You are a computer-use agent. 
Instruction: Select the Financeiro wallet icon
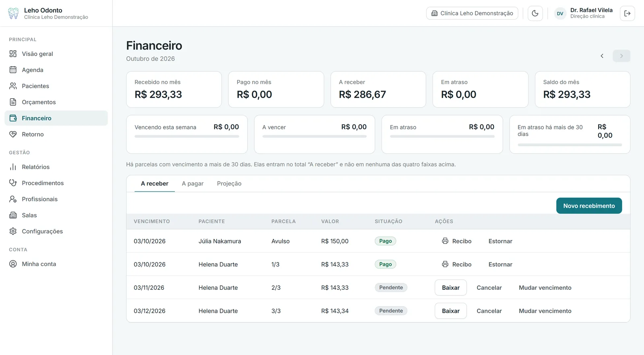pyautogui.click(x=13, y=118)
